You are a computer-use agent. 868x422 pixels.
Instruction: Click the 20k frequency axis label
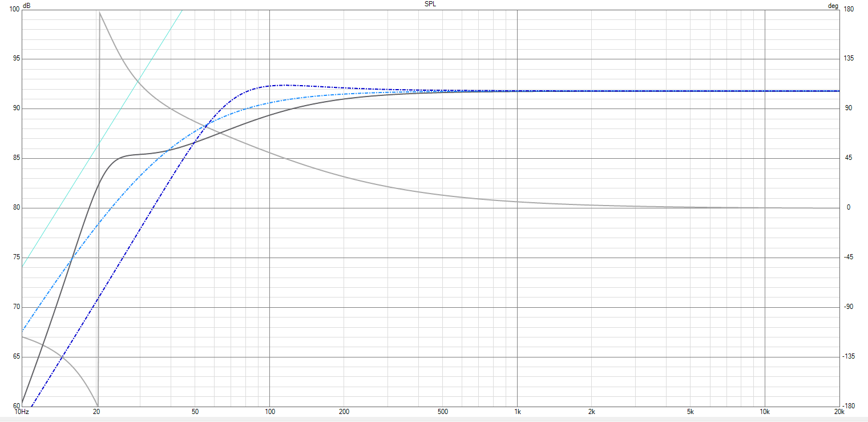(x=839, y=411)
